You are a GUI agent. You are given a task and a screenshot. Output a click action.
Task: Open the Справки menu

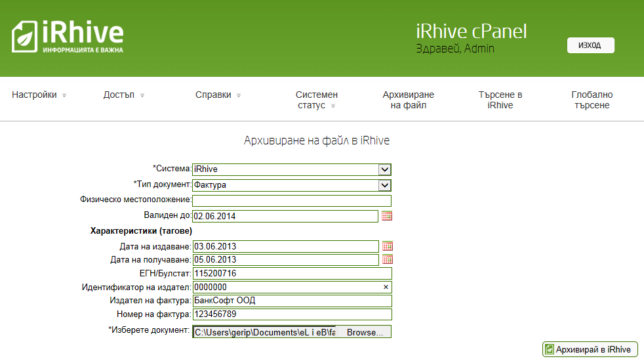[x=218, y=95]
